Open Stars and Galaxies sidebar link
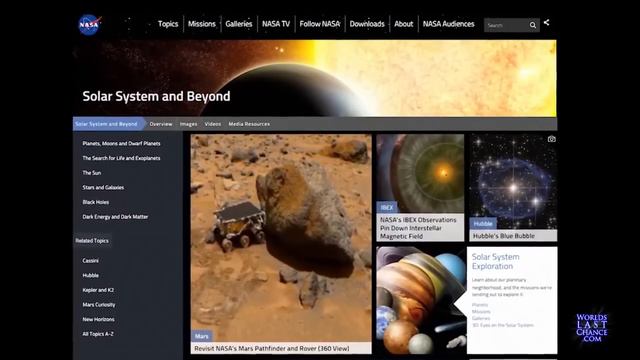This screenshot has width=640, height=360. tap(103, 188)
